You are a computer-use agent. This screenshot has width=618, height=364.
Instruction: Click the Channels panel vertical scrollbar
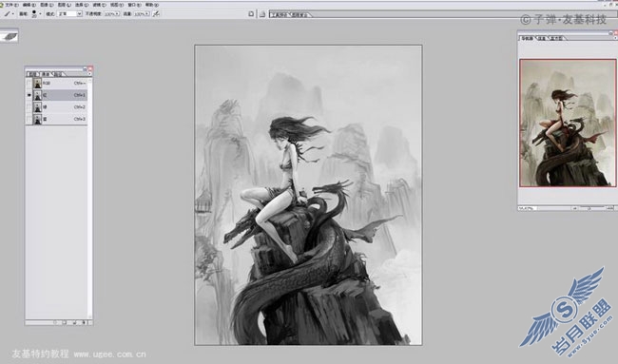point(90,199)
